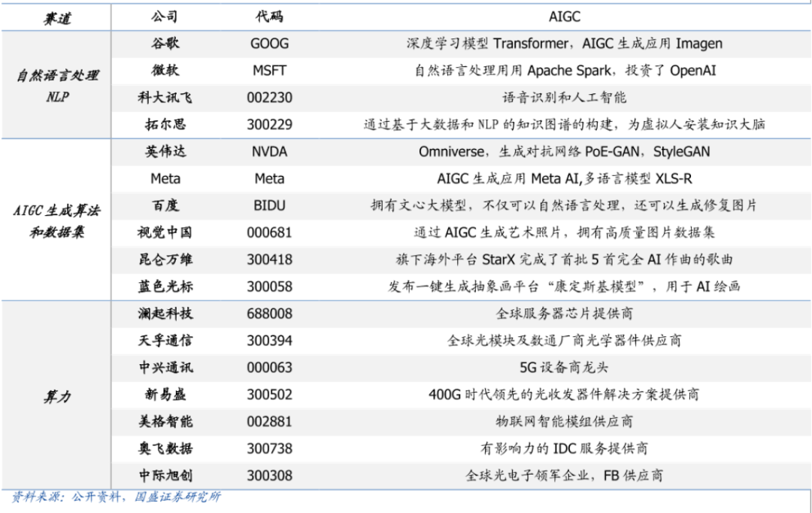Click the 算力 category cell

[57, 396]
